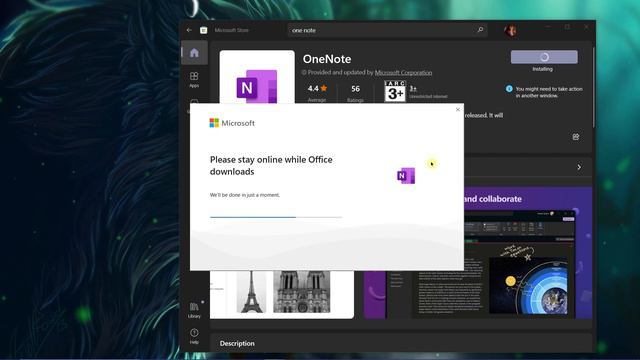Click 'We'll be done in just a moment'

(x=245, y=195)
